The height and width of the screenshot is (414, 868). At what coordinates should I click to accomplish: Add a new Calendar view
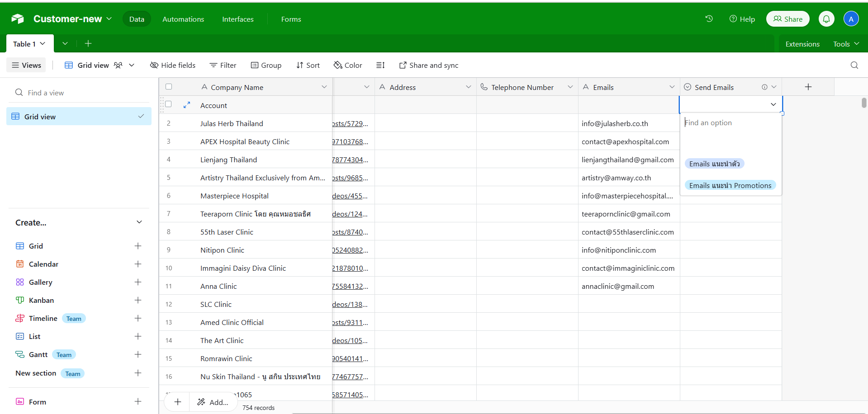point(138,264)
